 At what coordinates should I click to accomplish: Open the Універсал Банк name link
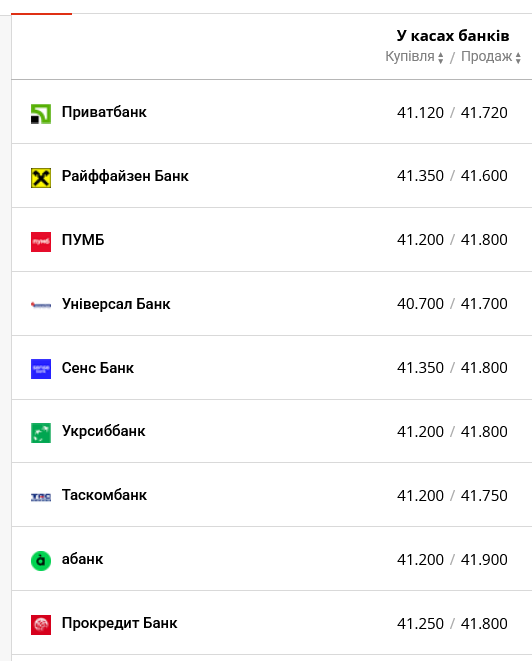point(116,304)
